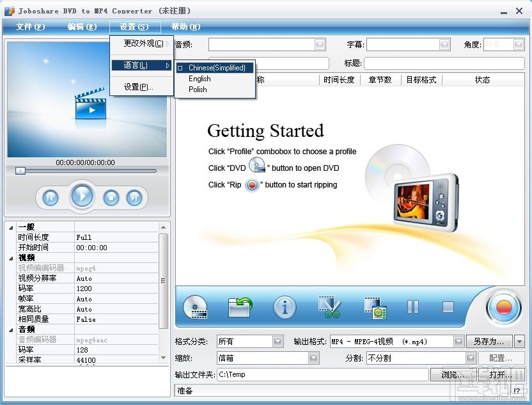Open the 编辑 menu
Viewport: 532px width, 405px height.
click(82, 26)
